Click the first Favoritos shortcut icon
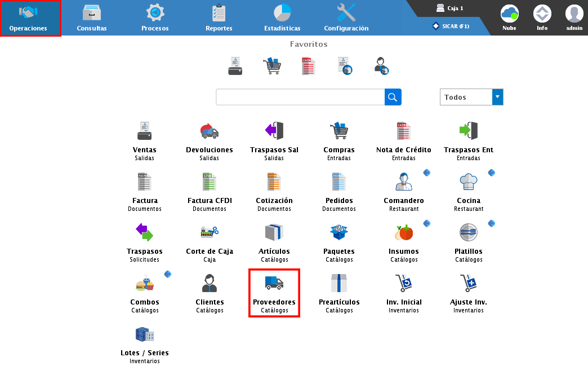 point(235,66)
